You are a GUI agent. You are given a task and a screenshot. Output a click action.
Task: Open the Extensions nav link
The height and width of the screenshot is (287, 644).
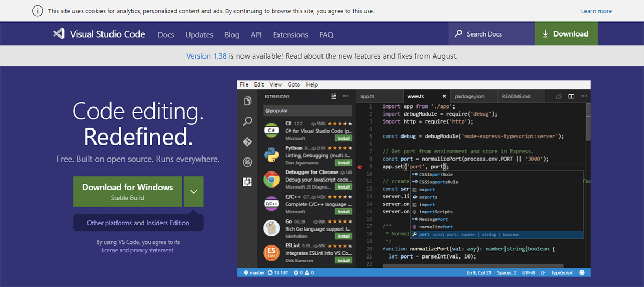click(290, 34)
